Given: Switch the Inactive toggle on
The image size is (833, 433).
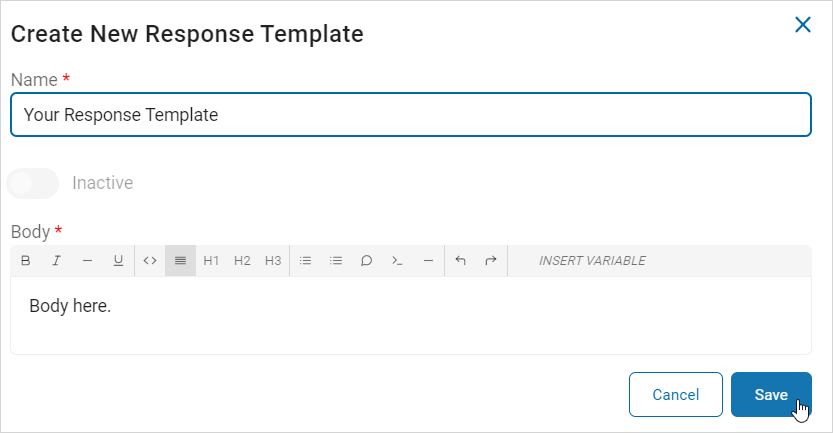Looking at the screenshot, I should (33, 183).
